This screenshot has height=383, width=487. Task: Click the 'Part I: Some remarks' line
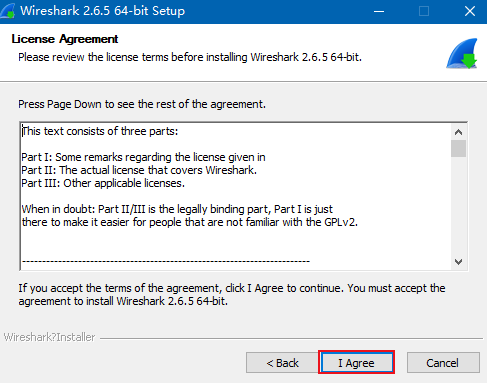[x=143, y=157]
